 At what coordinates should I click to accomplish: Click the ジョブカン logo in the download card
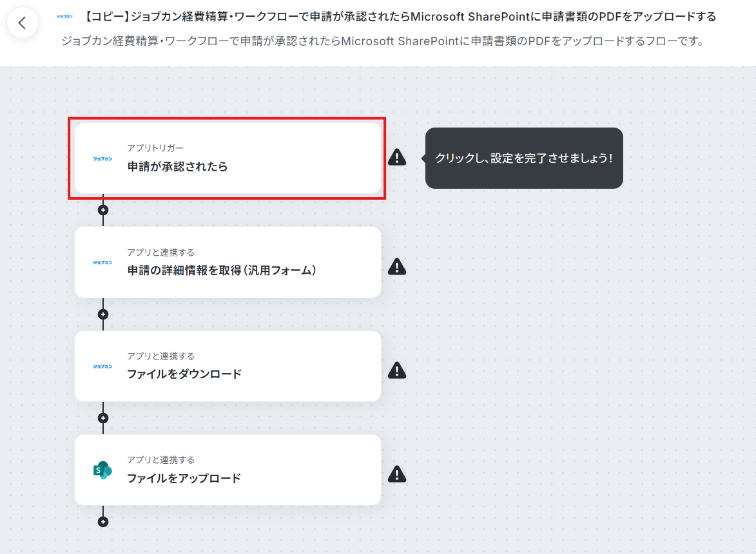click(x=102, y=367)
